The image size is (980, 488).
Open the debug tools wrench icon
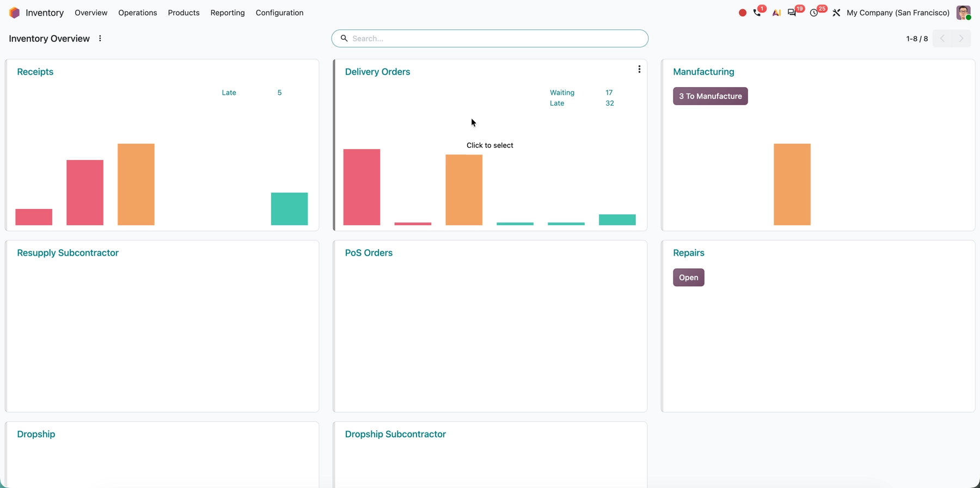pyautogui.click(x=836, y=13)
